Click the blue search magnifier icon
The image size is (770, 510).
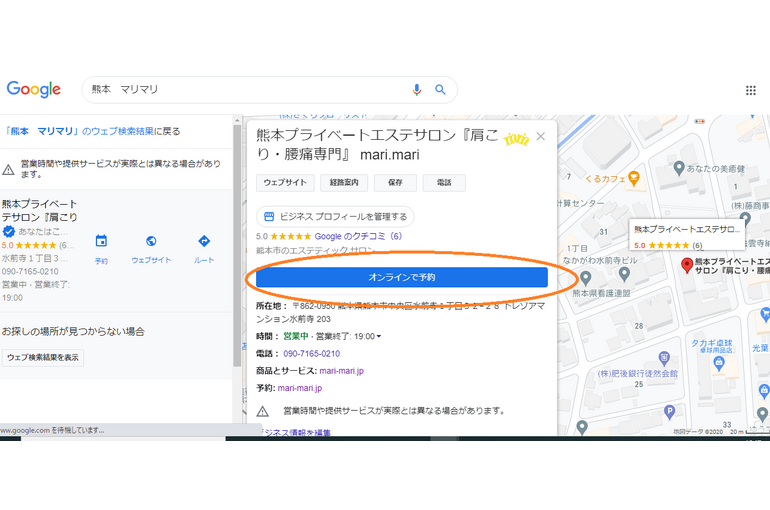pyautogui.click(x=440, y=90)
